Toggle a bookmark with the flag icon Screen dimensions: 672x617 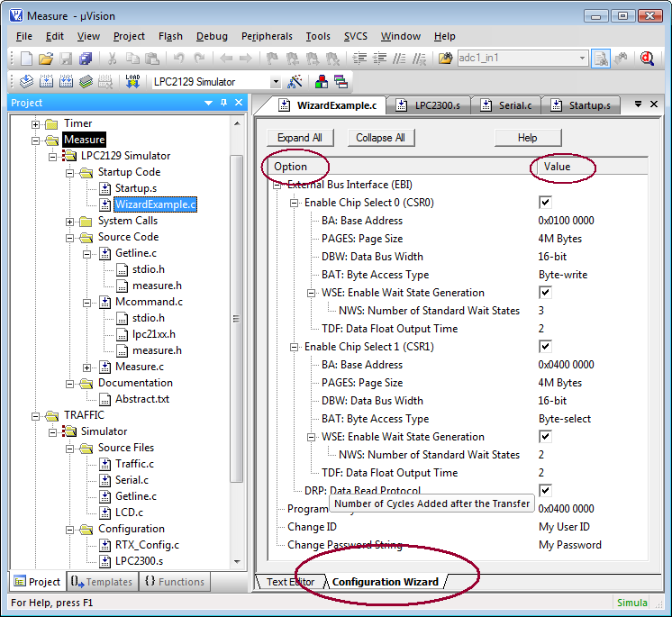(x=272, y=59)
